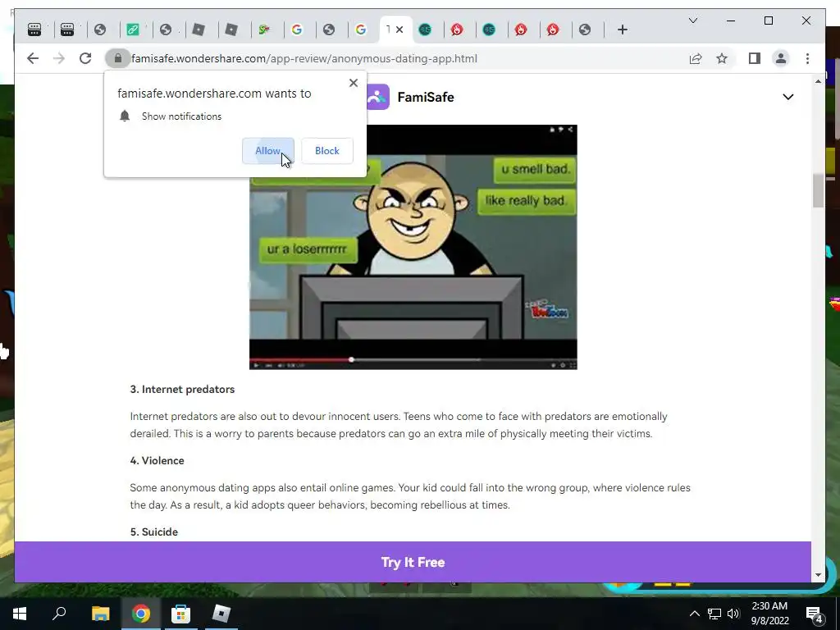View site information via the lock icon

coord(118,58)
